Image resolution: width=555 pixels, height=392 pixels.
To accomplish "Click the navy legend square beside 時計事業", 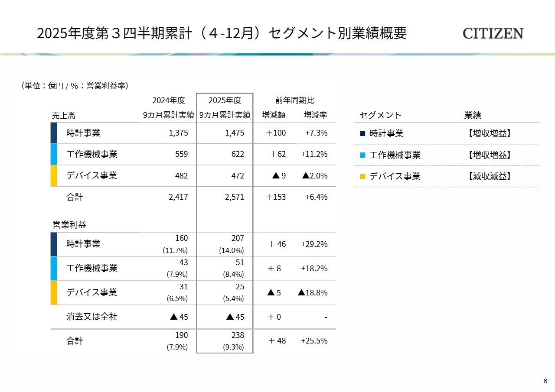I will click(362, 134).
